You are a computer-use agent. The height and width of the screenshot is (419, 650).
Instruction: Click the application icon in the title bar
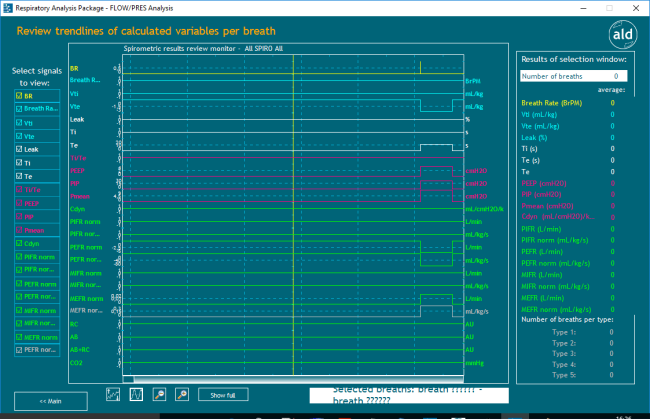(x=8, y=7)
